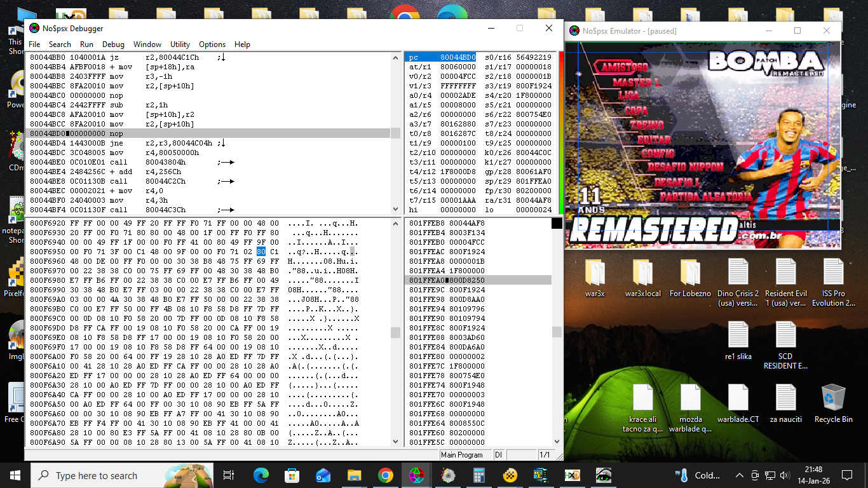
Task: Click the No$psx Debugger title bar icon
Action: click(34, 28)
